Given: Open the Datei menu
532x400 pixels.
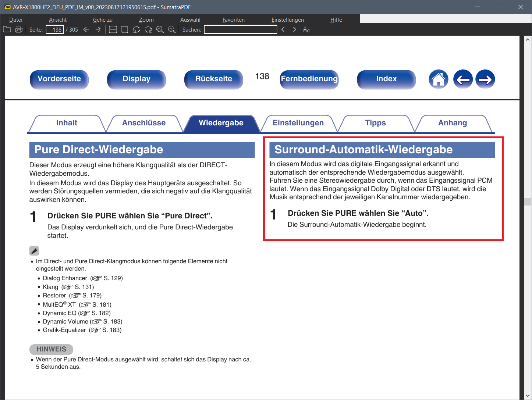Looking at the screenshot, I should point(16,19).
